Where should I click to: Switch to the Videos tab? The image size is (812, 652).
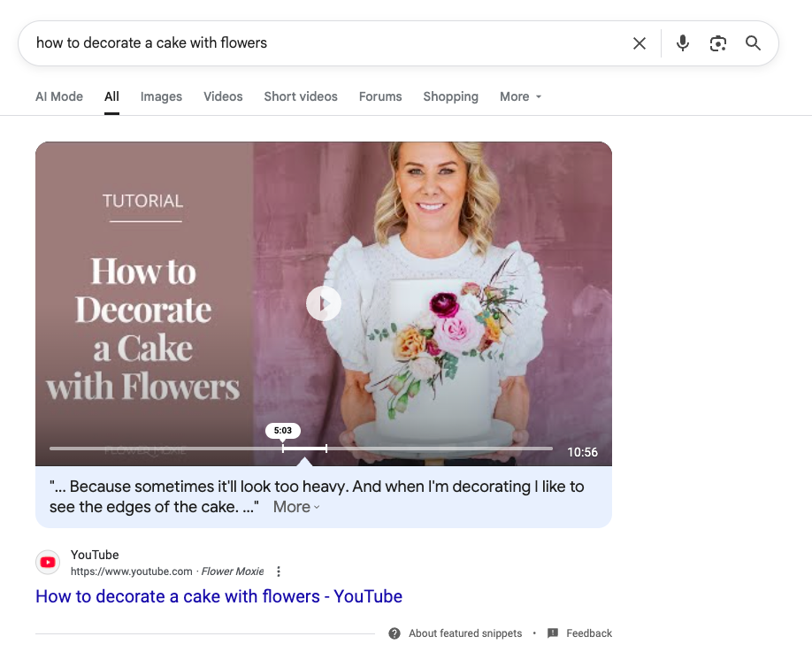click(222, 96)
